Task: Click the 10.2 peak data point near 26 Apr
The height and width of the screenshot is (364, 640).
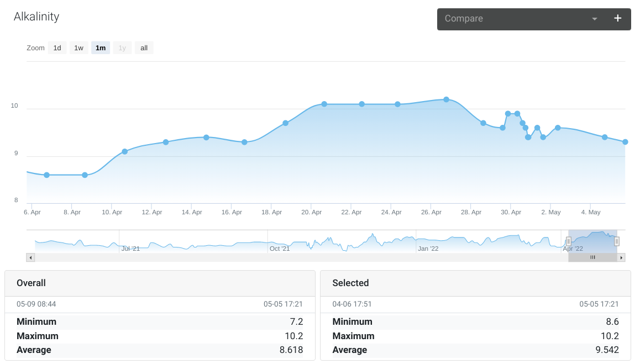Action: click(x=446, y=99)
